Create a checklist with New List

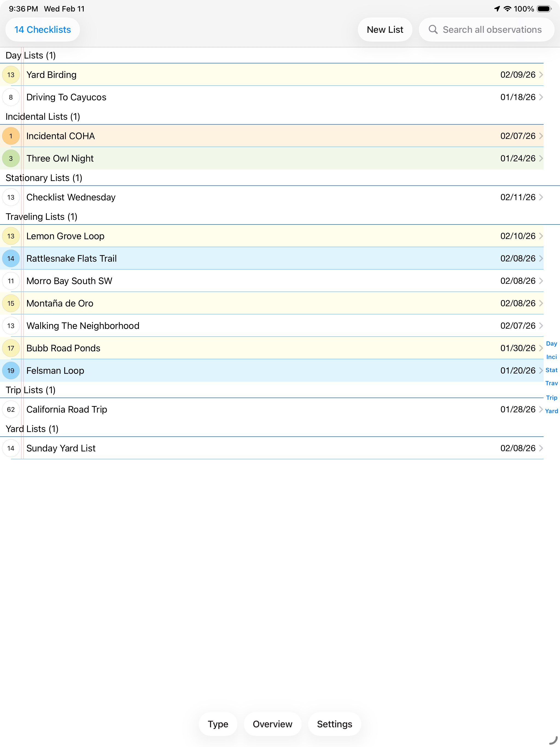pos(385,30)
